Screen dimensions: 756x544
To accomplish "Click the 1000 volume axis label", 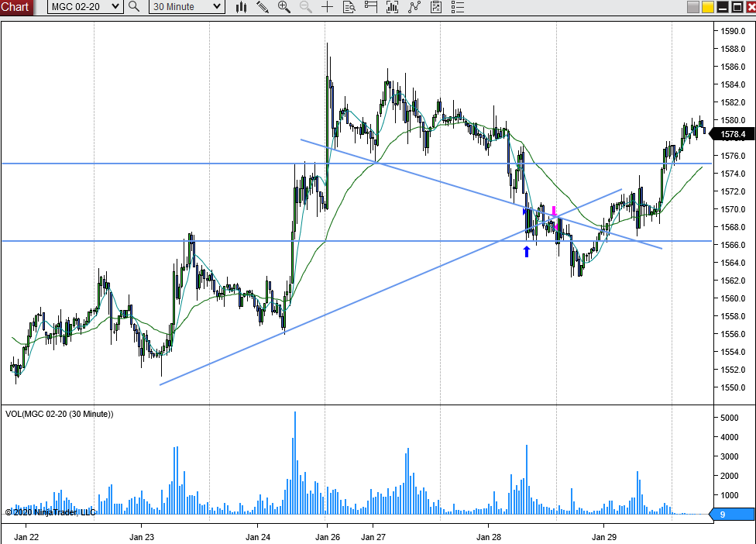I will coord(729,495).
